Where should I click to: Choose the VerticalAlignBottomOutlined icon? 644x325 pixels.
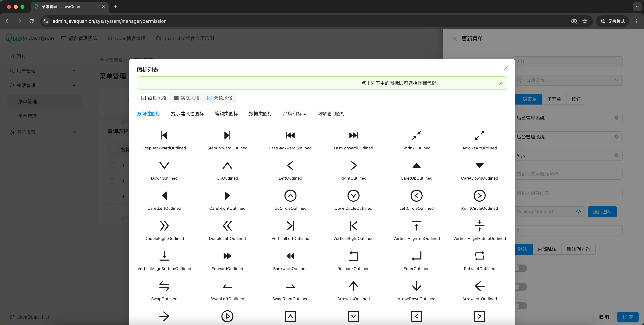pyautogui.click(x=164, y=256)
